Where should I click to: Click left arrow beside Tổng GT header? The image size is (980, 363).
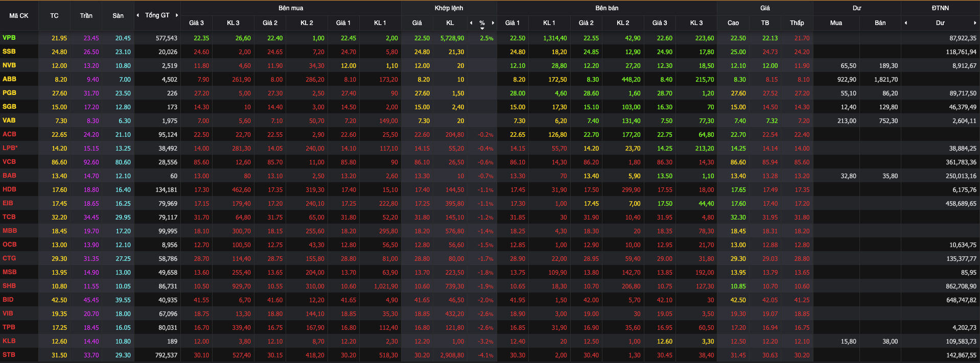pyautogui.click(x=137, y=15)
